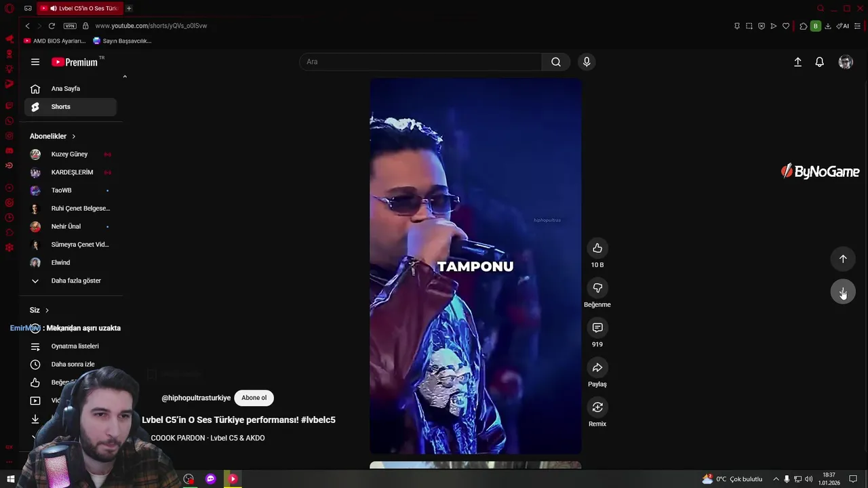
Task: Go to previous Short with up arrow
Action: (x=843, y=259)
